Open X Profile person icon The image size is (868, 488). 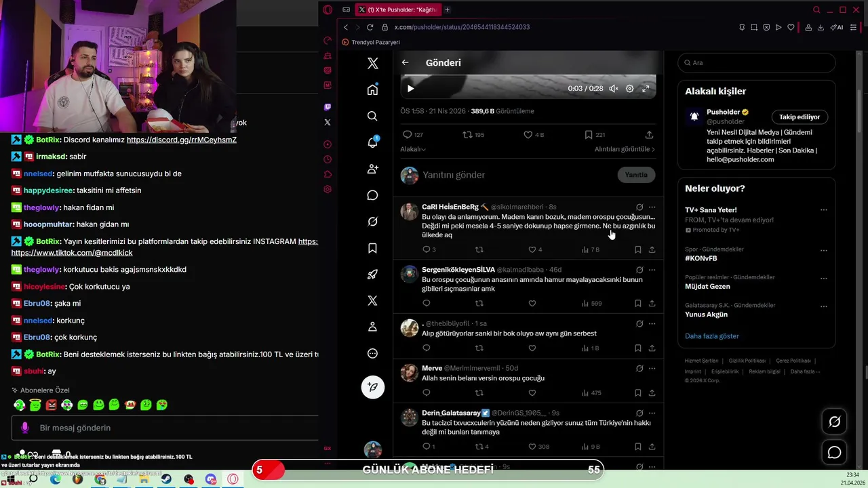point(372,327)
